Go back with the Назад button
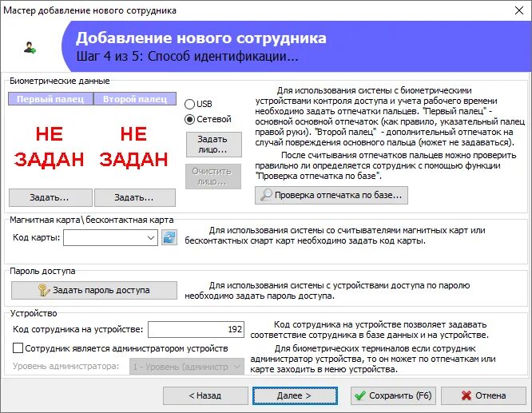532x413 pixels. tap(205, 395)
